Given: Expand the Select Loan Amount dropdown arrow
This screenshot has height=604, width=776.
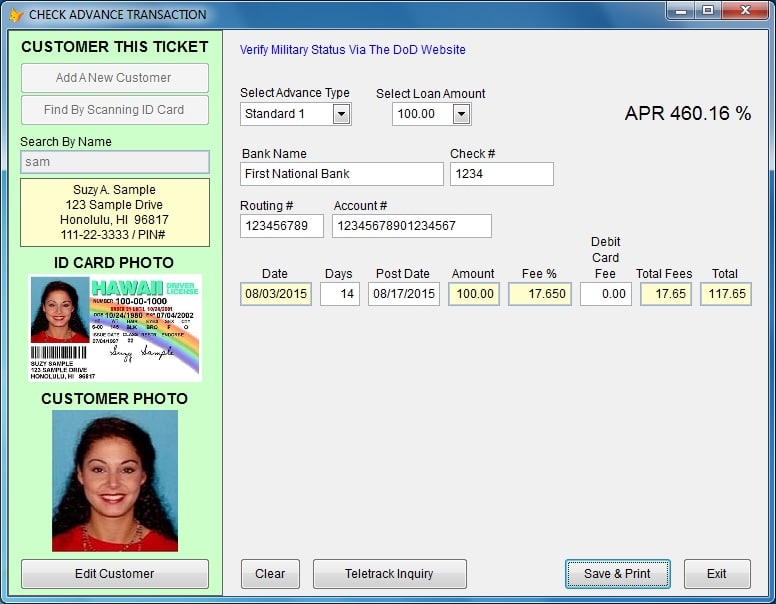Looking at the screenshot, I should [461, 114].
